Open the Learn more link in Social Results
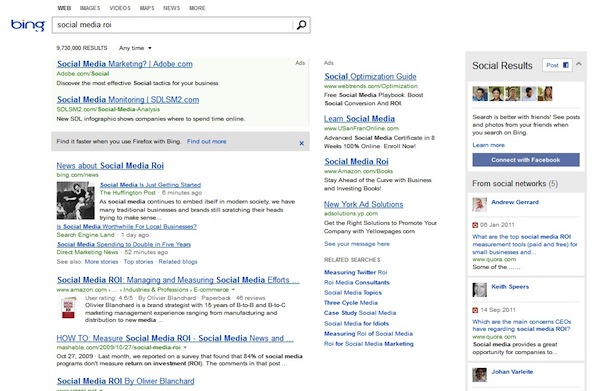Image resolution: width=600 pixels, height=391 pixels. pyautogui.click(x=488, y=145)
